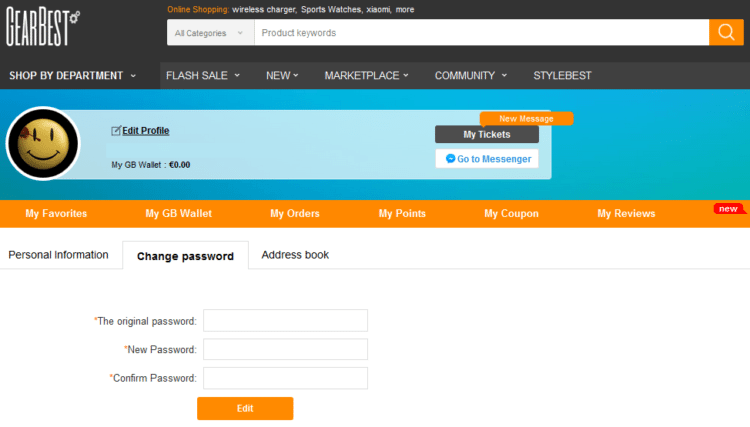Viewport: 750px width, 427px height.
Task: Open My Favorites
Action: click(56, 213)
